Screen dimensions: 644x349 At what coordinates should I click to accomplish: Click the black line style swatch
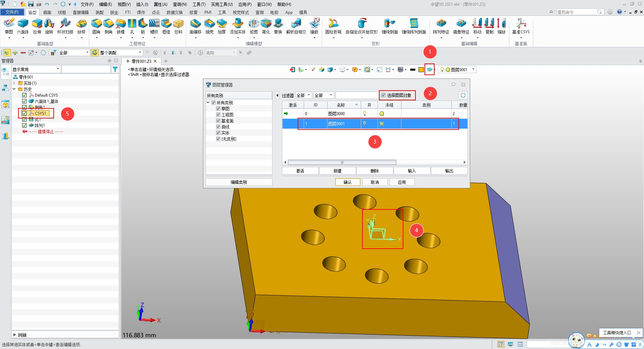[413, 69]
